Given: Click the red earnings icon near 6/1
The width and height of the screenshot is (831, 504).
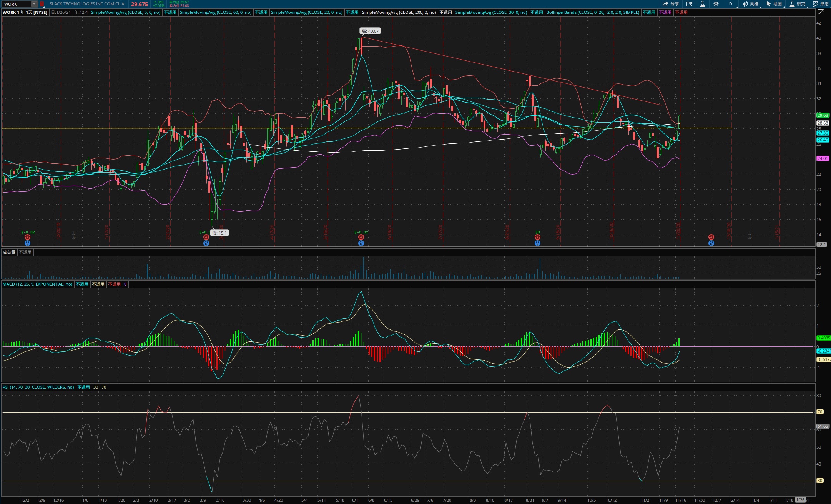Looking at the screenshot, I should [361, 237].
